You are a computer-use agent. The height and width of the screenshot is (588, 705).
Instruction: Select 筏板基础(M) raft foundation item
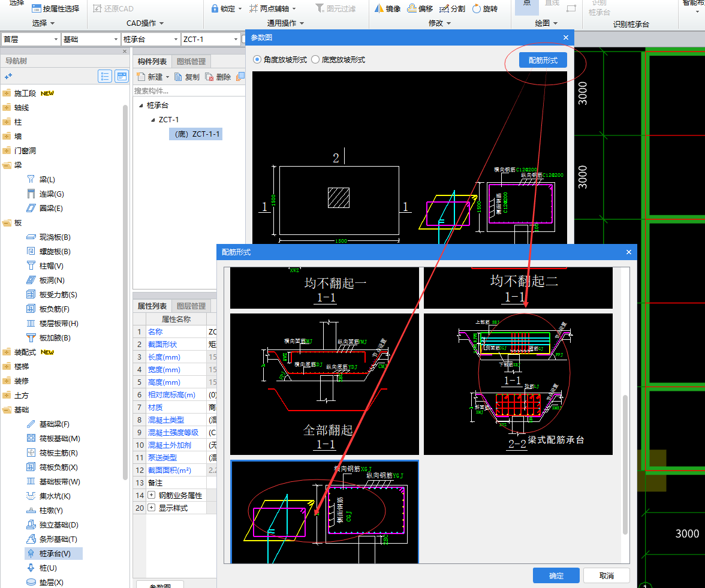[x=53, y=438]
